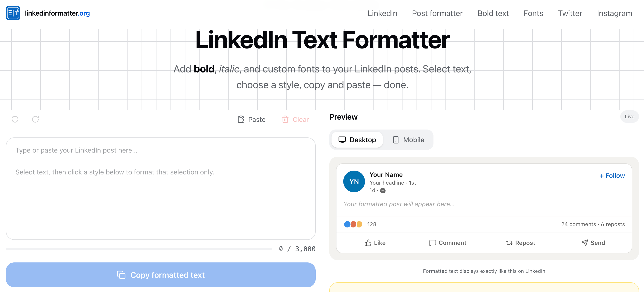Open the Bold text nav item
644x292 pixels.
coord(493,13)
